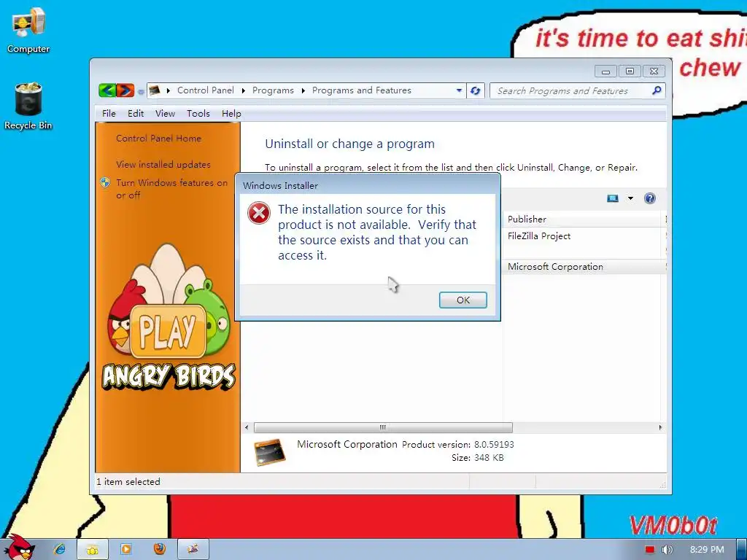Go back with the green arrow button
The image size is (747, 560).
coord(108,90)
